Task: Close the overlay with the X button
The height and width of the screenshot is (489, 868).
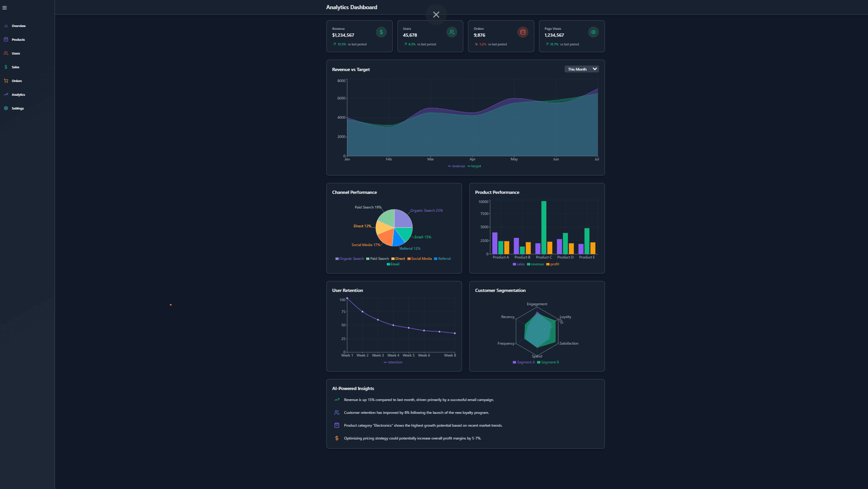Action: point(436,15)
